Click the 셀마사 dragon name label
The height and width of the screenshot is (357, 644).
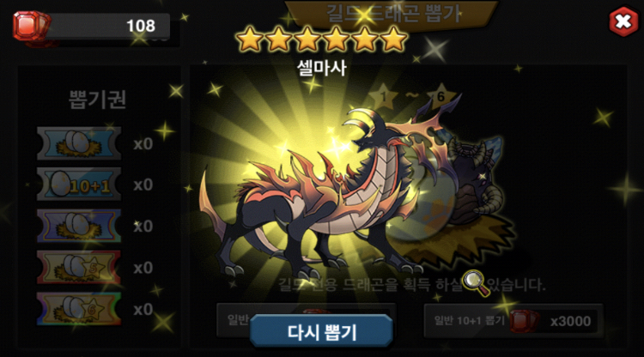coord(322,68)
